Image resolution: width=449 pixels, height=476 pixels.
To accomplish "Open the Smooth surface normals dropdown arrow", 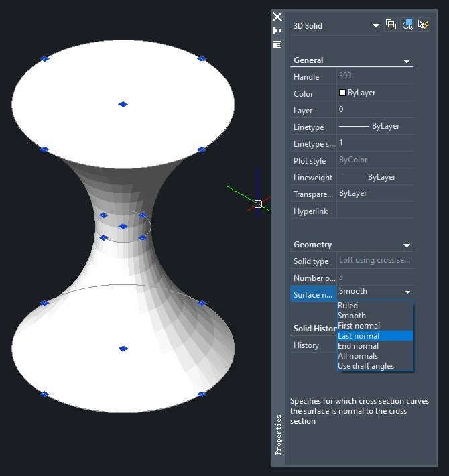I will tap(407, 292).
